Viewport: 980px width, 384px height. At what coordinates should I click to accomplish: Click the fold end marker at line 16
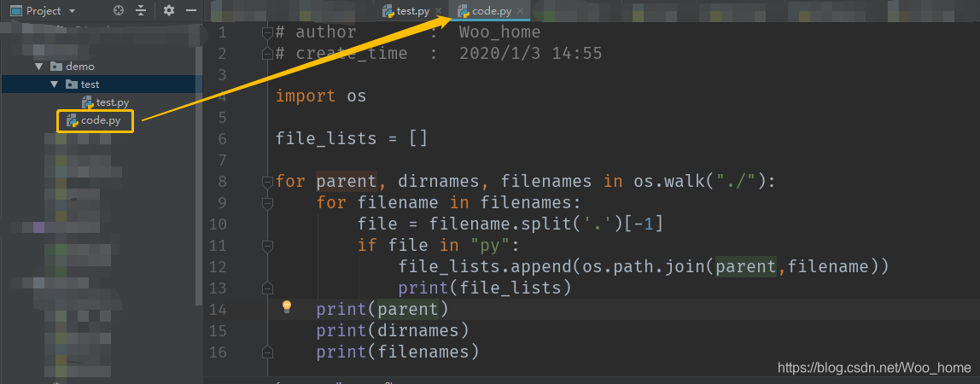click(267, 352)
